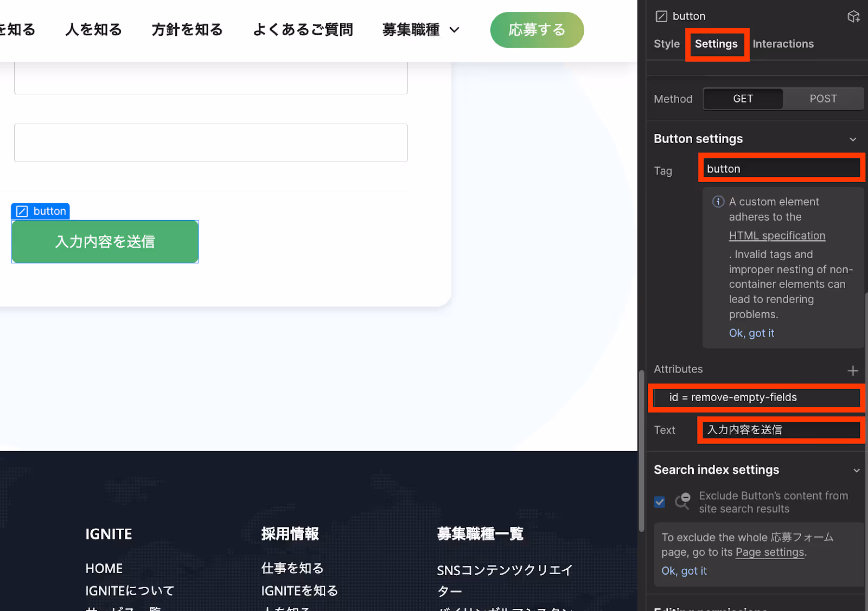Open the Page settings link

(x=770, y=552)
